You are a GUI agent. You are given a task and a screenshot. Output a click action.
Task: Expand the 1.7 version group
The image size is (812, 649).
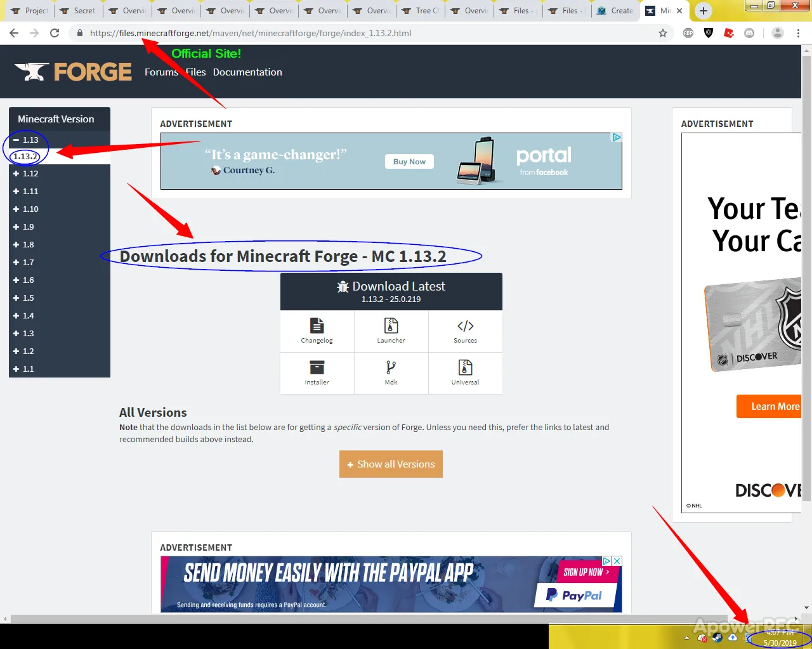(24, 262)
